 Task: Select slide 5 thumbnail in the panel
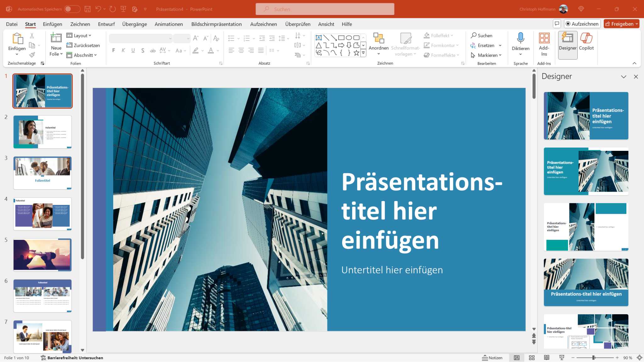point(42,255)
